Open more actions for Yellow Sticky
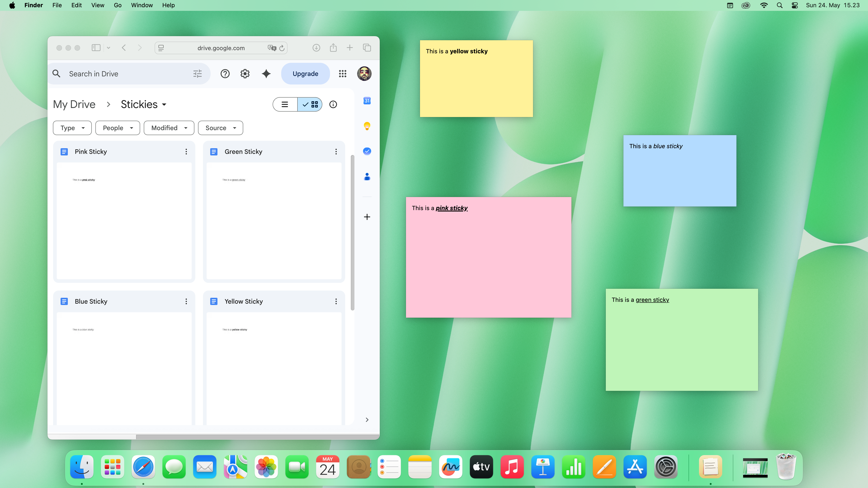 [x=336, y=301]
